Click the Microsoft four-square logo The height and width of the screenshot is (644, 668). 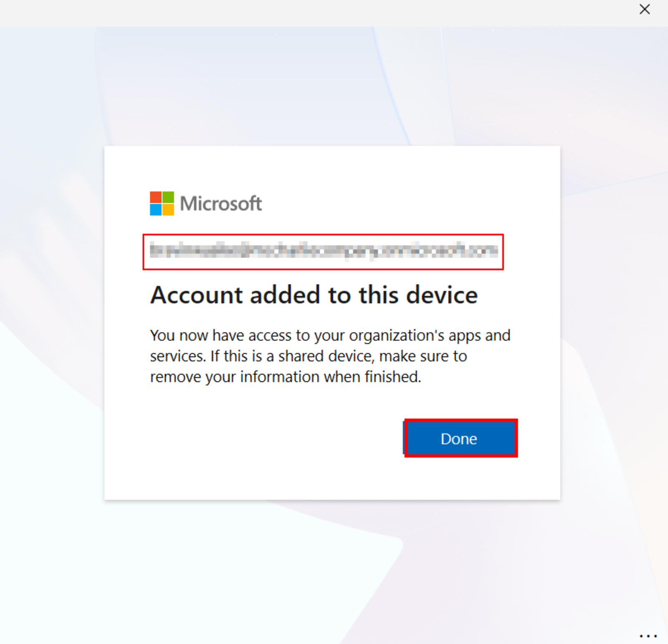(161, 203)
